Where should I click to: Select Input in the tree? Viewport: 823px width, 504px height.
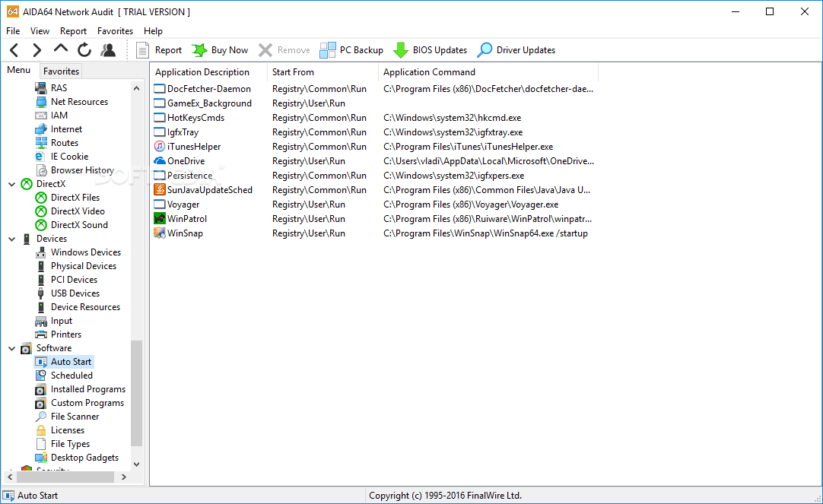coord(62,321)
